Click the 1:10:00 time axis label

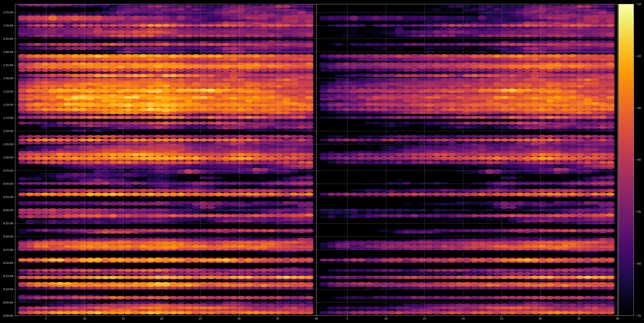pos(9,131)
